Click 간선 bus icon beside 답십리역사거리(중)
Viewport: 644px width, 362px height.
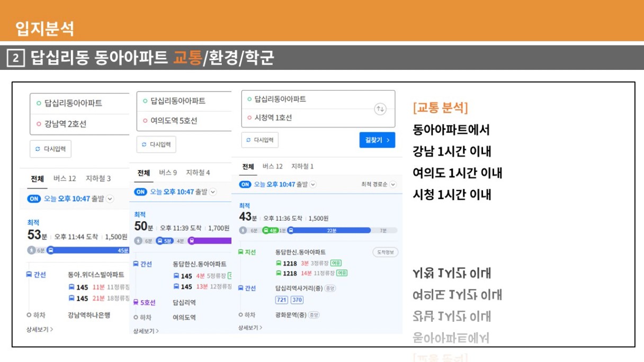click(240, 288)
